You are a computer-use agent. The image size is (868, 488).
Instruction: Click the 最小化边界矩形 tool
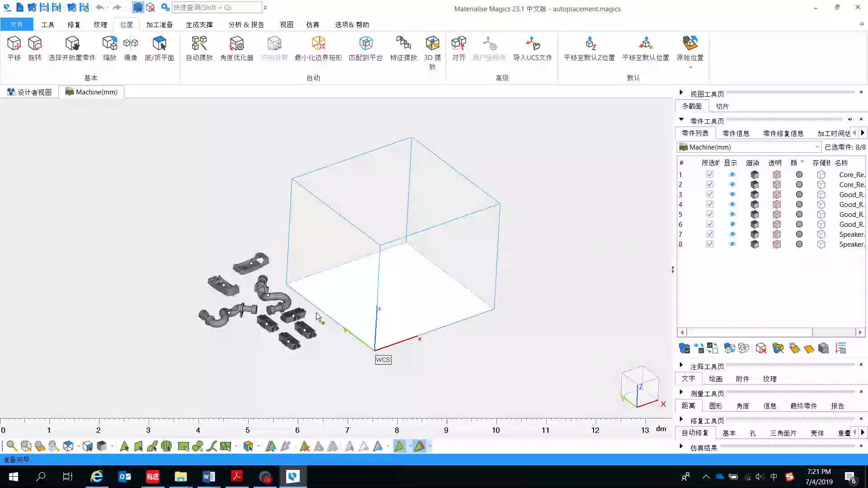(x=318, y=48)
